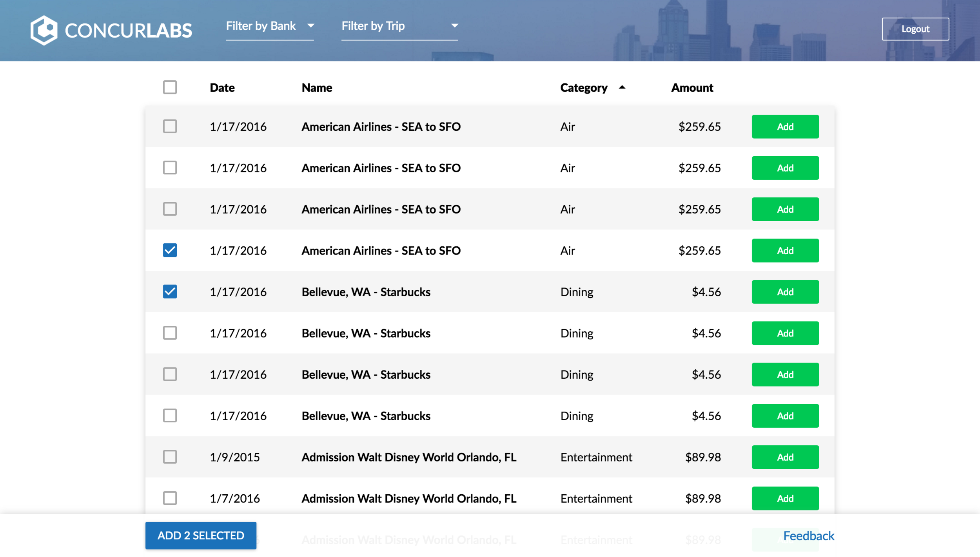Add the 1/9/2015 Disney World expense
The width and height of the screenshot is (980, 557).
click(x=785, y=457)
